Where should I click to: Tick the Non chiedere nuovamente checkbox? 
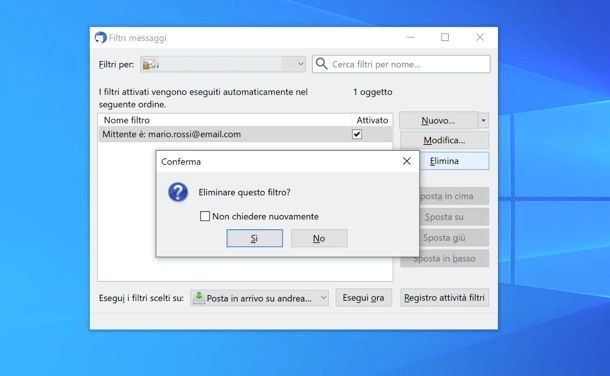click(205, 216)
